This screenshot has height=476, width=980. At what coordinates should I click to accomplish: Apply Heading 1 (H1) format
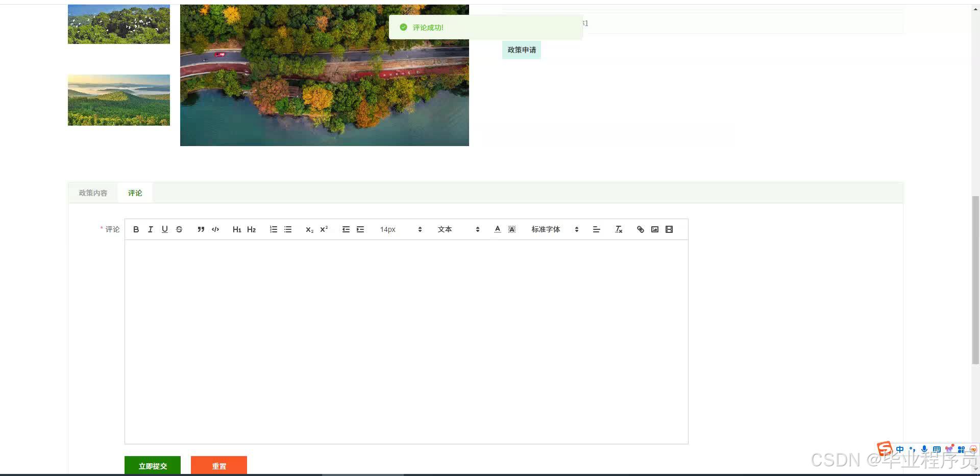pyautogui.click(x=237, y=229)
